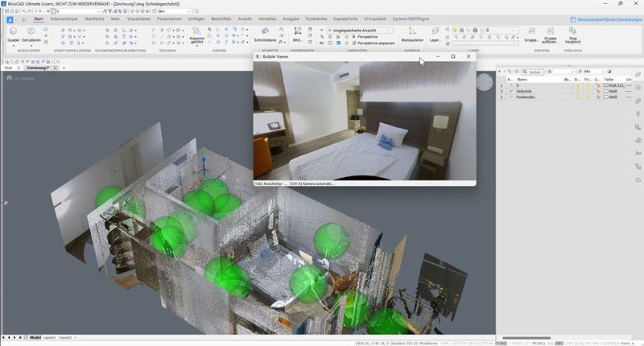Open the Volumenkörper ribbon tab
Image resolution: width=644 pixels, height=346 pixels.
click(64, 19)
